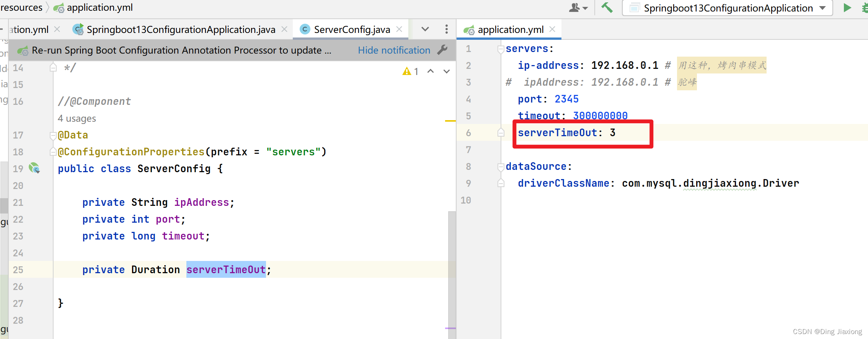Open the editor tab options three-dot menu
This screenshot has height=339, width=868.
point(446,29)
